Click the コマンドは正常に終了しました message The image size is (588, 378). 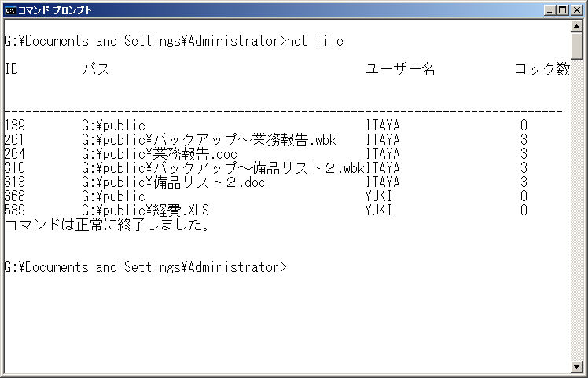click(x=107, y=225)
